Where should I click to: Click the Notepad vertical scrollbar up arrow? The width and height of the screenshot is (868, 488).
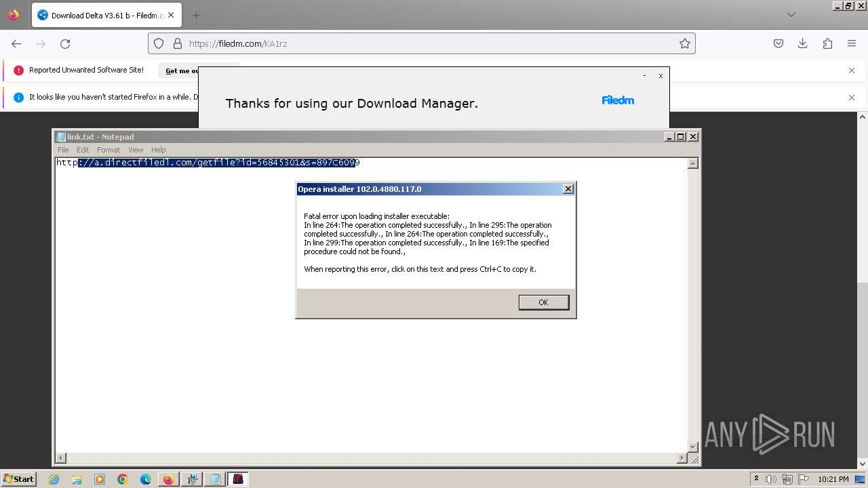692,163
